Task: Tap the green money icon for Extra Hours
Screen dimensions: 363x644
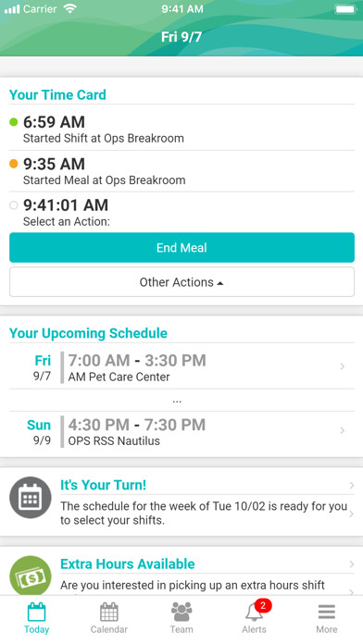Action: 31,576
